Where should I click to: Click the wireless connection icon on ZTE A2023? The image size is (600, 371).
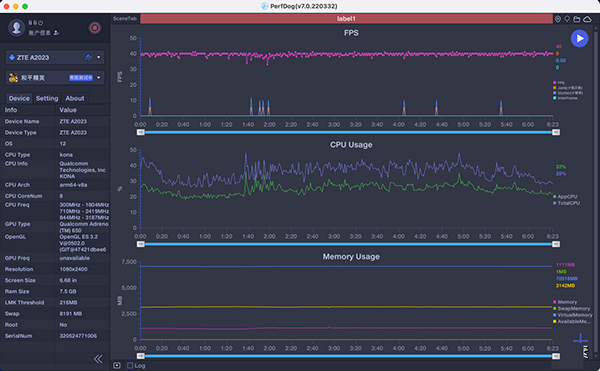point(88,57)
